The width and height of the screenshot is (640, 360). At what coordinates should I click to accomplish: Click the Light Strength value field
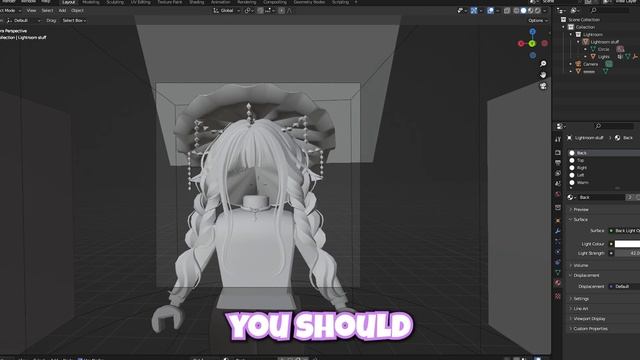(x=627, y=253)
